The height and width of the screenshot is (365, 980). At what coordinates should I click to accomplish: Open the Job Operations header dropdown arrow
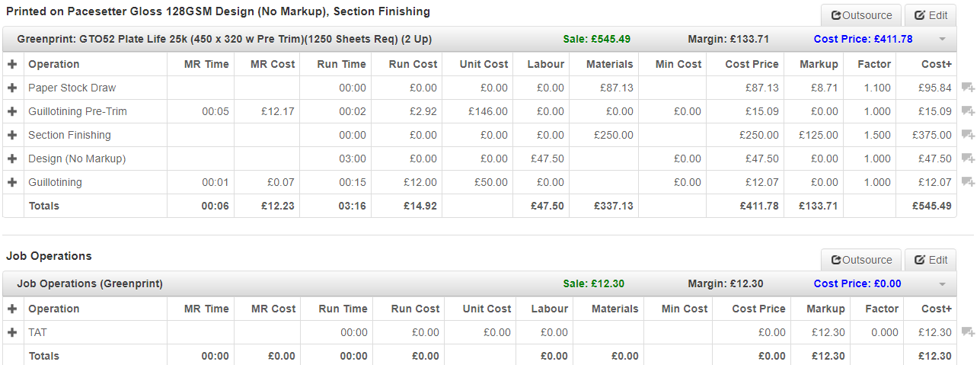pyautogui.click(x=943, y=284)
